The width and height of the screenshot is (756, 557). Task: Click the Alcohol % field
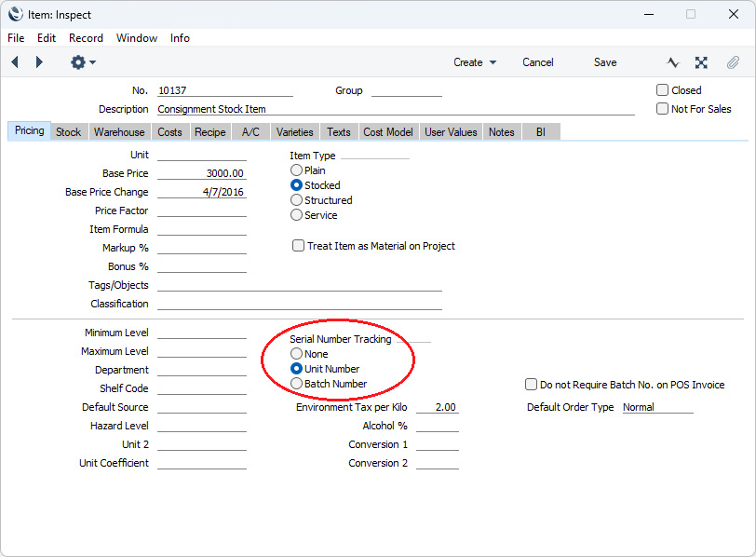click(438, 426)
